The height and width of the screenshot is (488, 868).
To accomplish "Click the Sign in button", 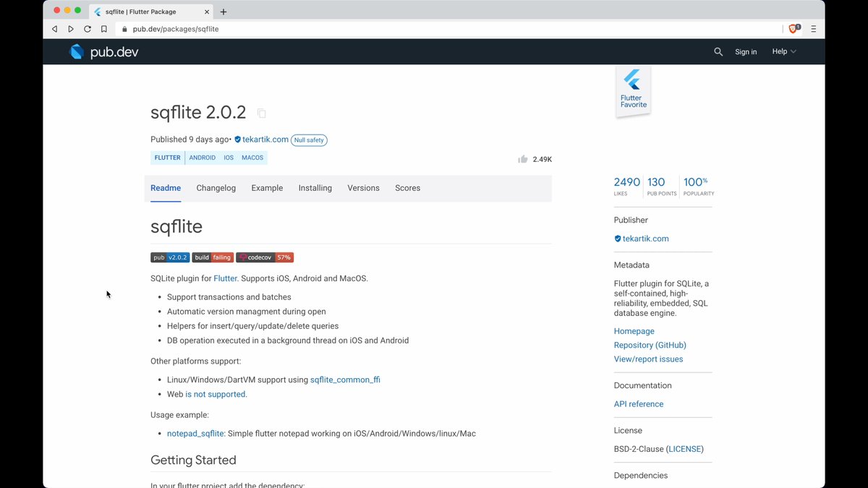I will [x=746, y=52].
